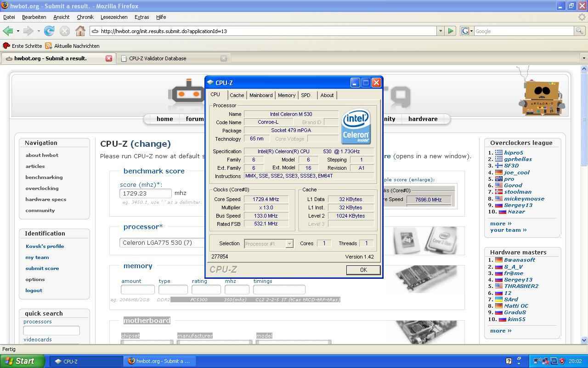Open the list all tabs dropdown
588x368 pixels.
tap(584, 58)
